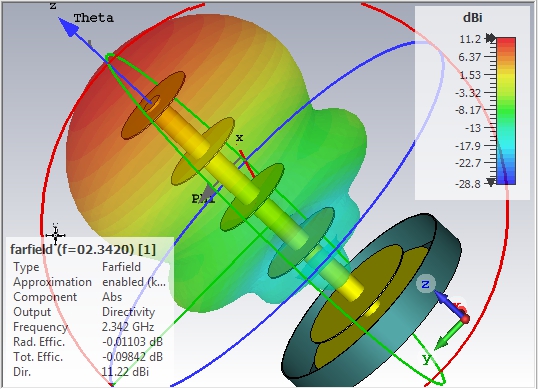Click the red x-axis ball on gizmo
Image resolution: width=538 pixels, height=389 pixels.
(465, 319)
